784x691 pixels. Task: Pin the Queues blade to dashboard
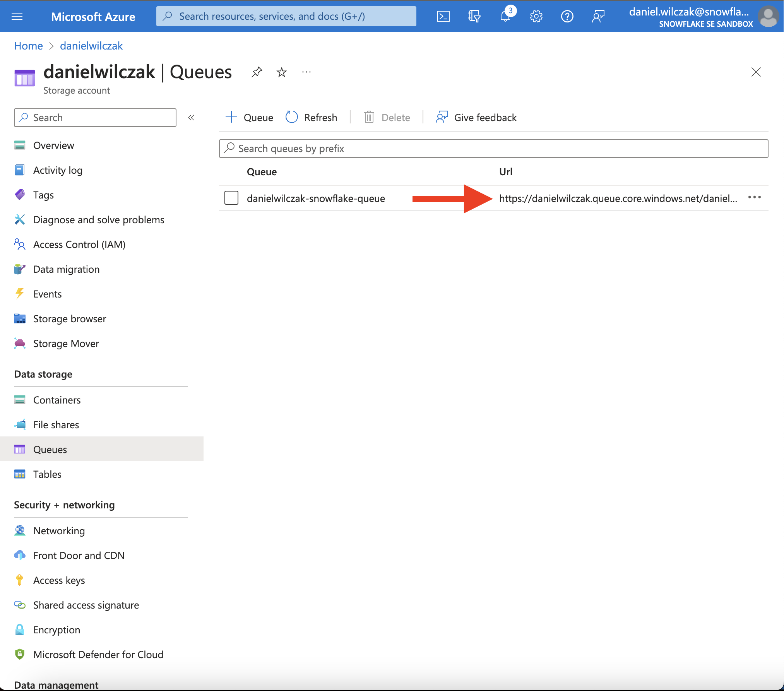257,72
